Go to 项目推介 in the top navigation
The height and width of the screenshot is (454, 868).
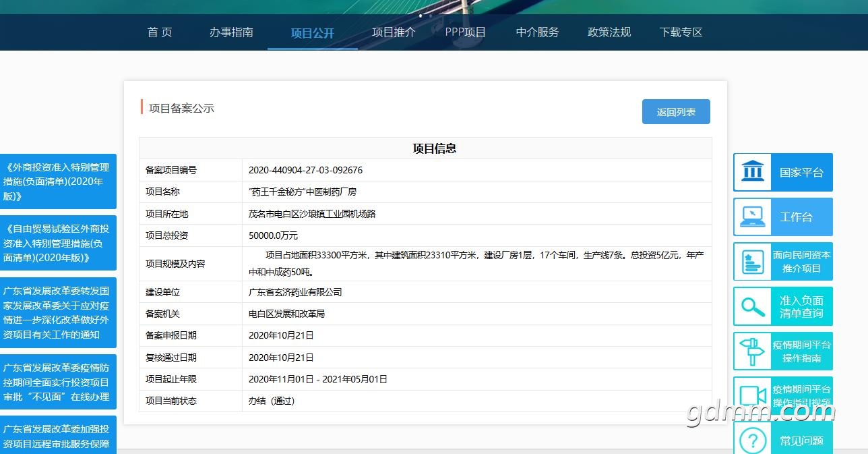pyautogui.click(x=394, y=32)
